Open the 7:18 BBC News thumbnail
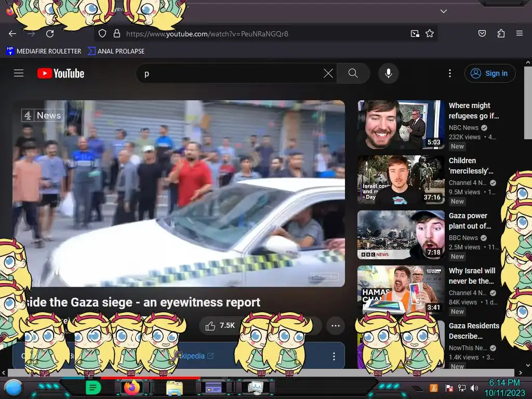 pyautogui.click(x=401, y=235)
